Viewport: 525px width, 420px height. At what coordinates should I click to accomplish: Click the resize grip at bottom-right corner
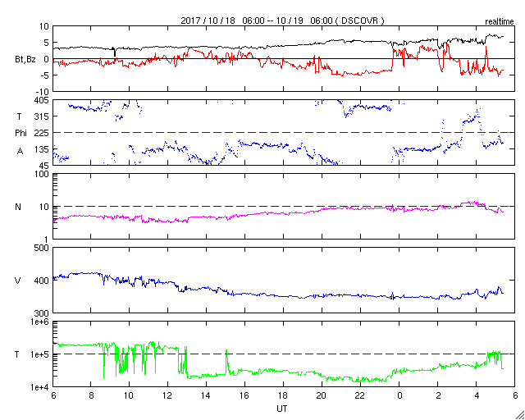click(x=519, y=414)
